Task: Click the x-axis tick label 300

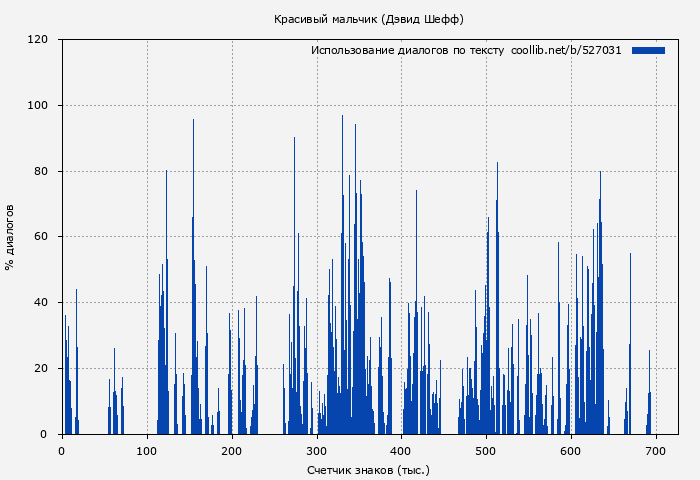Action: click(317, 451)
